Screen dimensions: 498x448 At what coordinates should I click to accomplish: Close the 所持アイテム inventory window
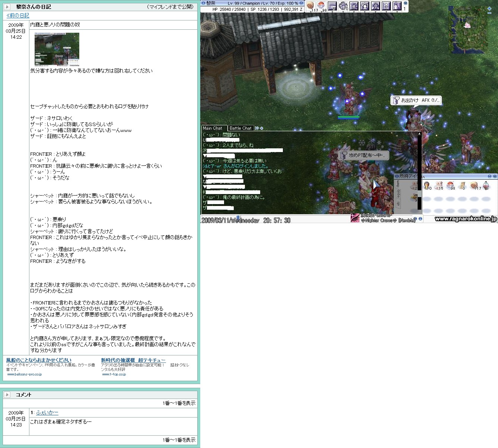point(495,176)
